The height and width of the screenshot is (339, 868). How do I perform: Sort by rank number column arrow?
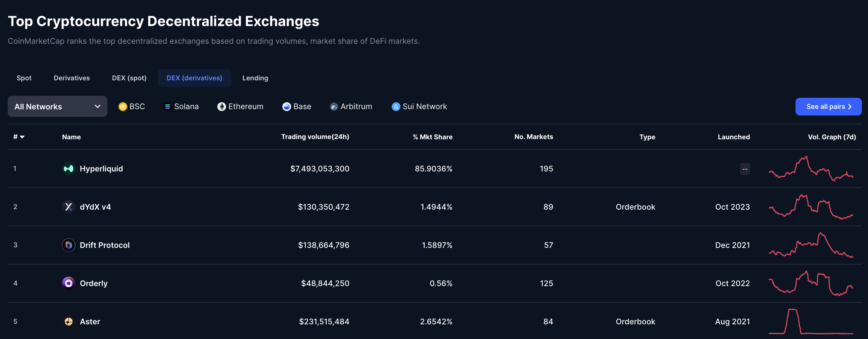[x=22, y=137]
